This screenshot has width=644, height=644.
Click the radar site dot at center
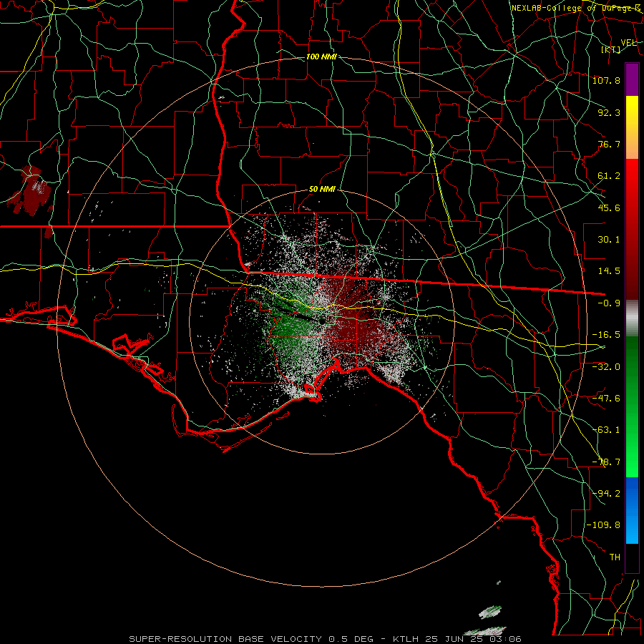(321, 321)
